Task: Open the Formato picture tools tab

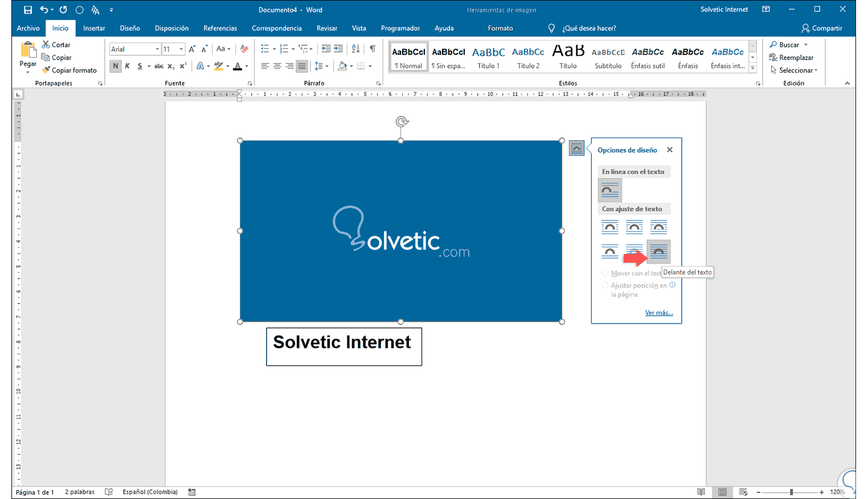Action: coord(500,28)
